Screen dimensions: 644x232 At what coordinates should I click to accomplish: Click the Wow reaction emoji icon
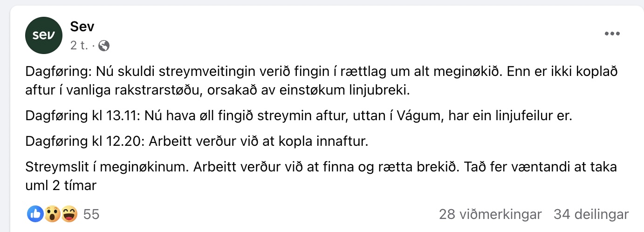click(x=52, y=214)
